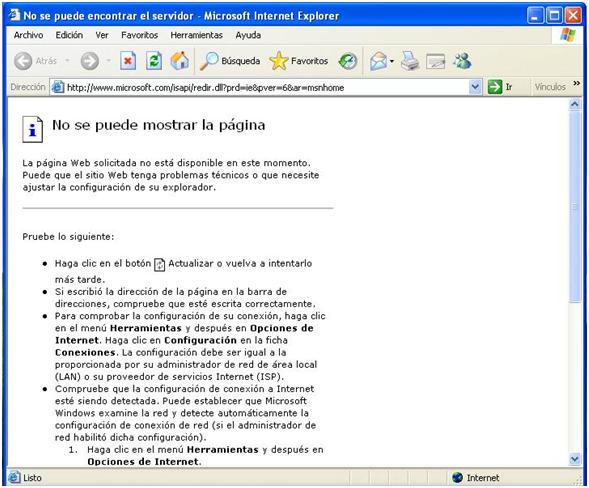Open the Favoritos menu

(139, 35)
